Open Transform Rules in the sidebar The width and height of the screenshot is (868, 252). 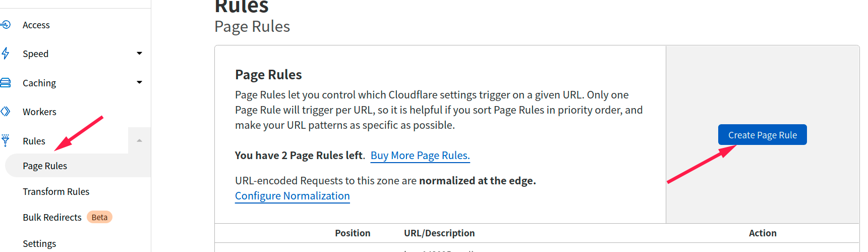56,191
